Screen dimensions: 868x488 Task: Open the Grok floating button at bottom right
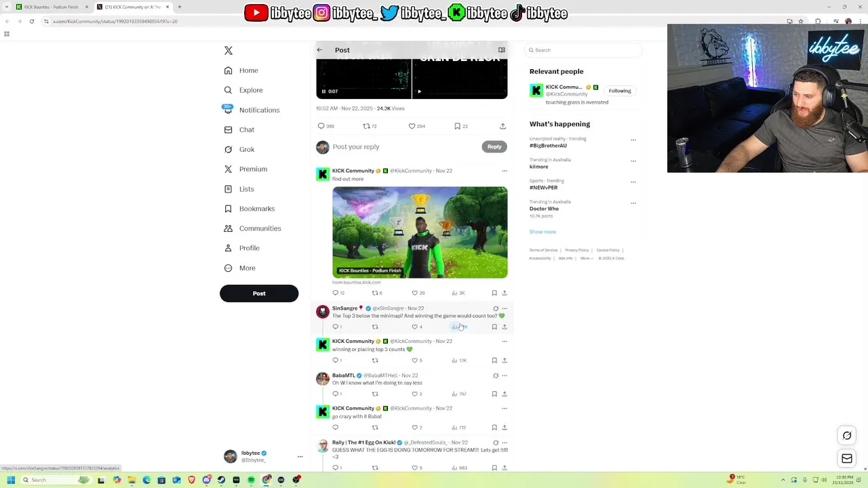tap(847, 436)
